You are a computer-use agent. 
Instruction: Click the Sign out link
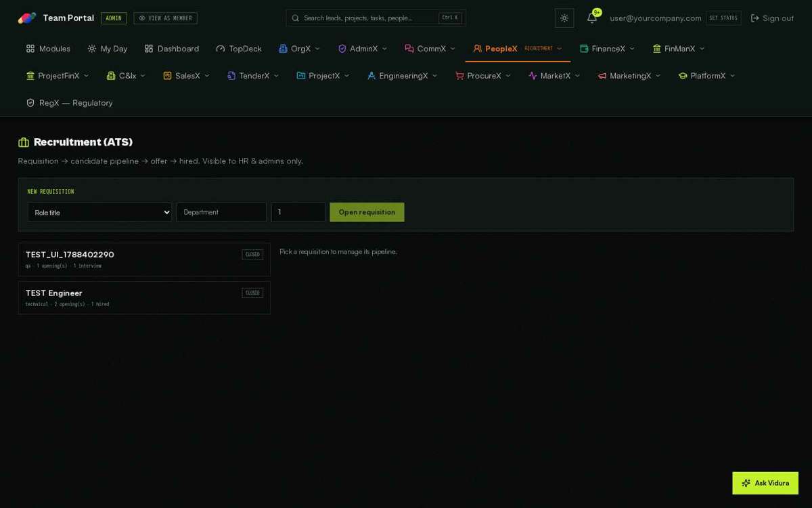pyautogui.click(x=772, y=18)
